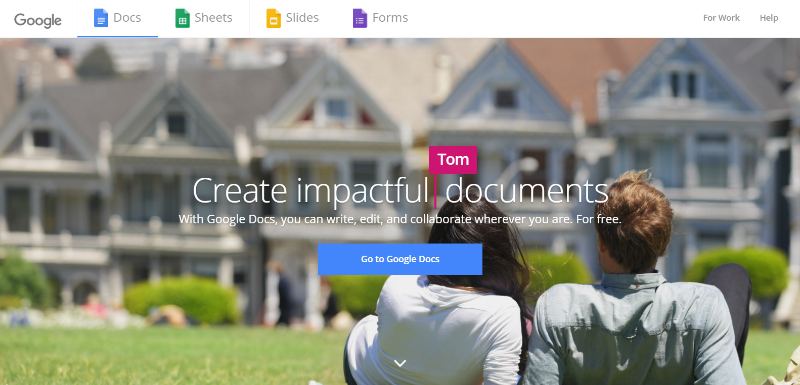Click Go to Google Docs button
The height and width of the screenshot is (385, 800).
point(400,259)
